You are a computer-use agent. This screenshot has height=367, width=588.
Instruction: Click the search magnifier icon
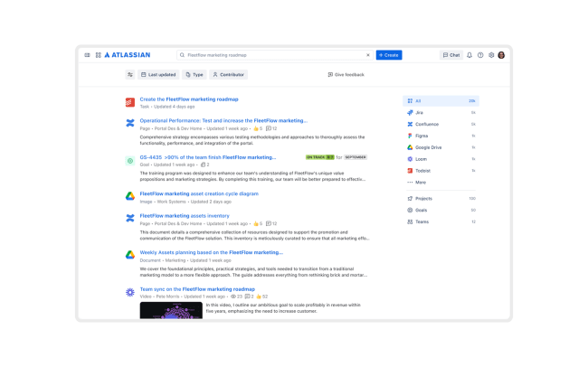pos(182,55)
